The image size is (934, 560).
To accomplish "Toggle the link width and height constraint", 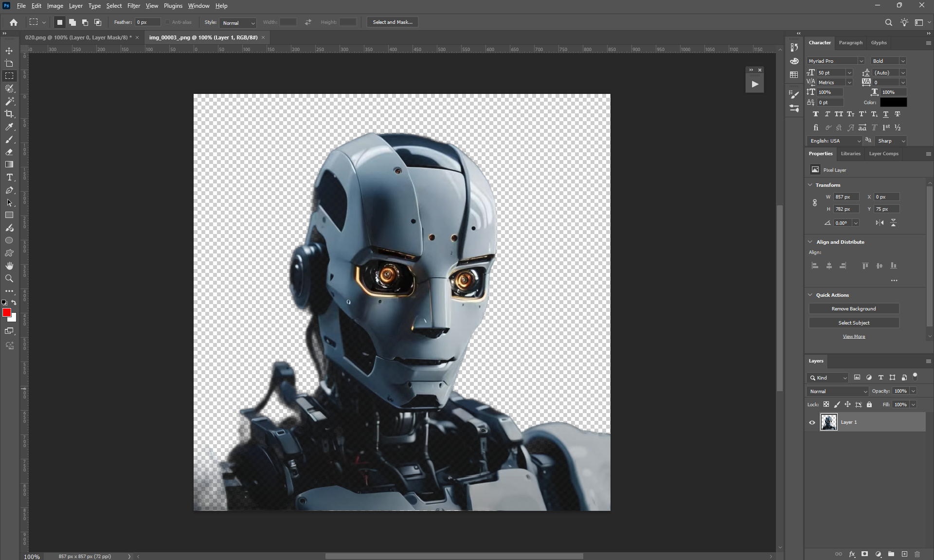I will [815, 203].
